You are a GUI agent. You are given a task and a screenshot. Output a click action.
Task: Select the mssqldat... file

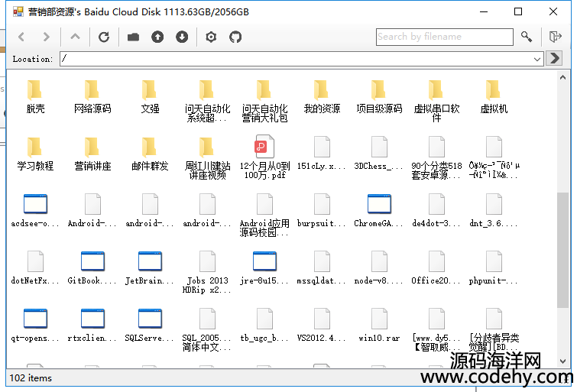[322, 268]
